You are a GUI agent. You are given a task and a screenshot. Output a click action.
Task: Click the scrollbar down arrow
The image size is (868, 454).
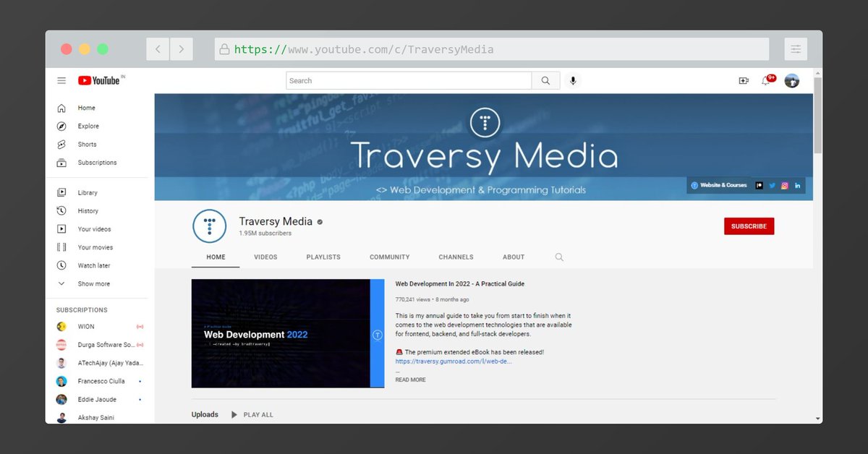click(x=817, y=419)
